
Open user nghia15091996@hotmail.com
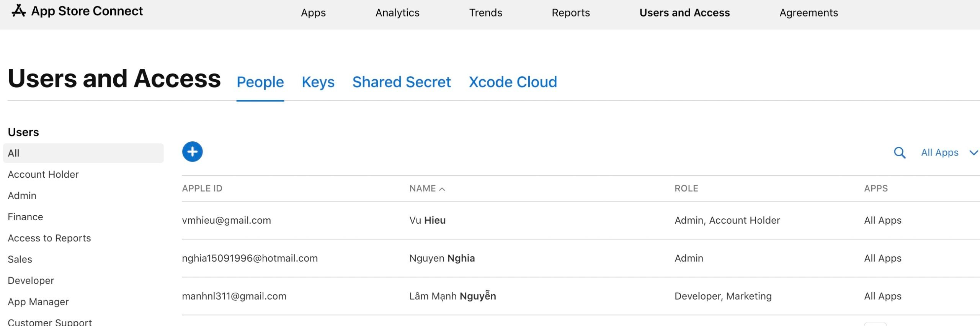(x=250, y=258)
